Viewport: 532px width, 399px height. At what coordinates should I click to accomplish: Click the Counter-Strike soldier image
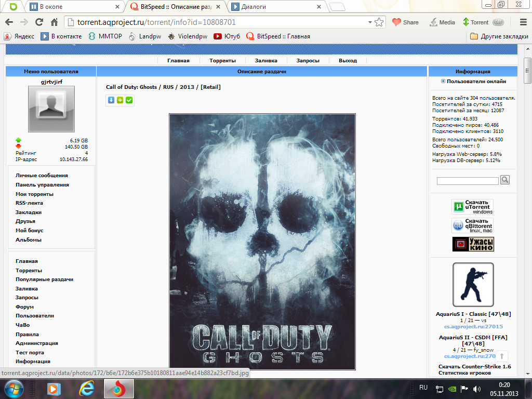click(x=473, y=285)
